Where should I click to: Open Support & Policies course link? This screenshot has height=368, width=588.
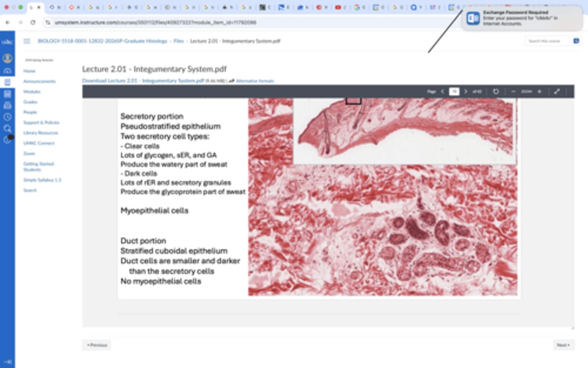click(x=41, y=123)
